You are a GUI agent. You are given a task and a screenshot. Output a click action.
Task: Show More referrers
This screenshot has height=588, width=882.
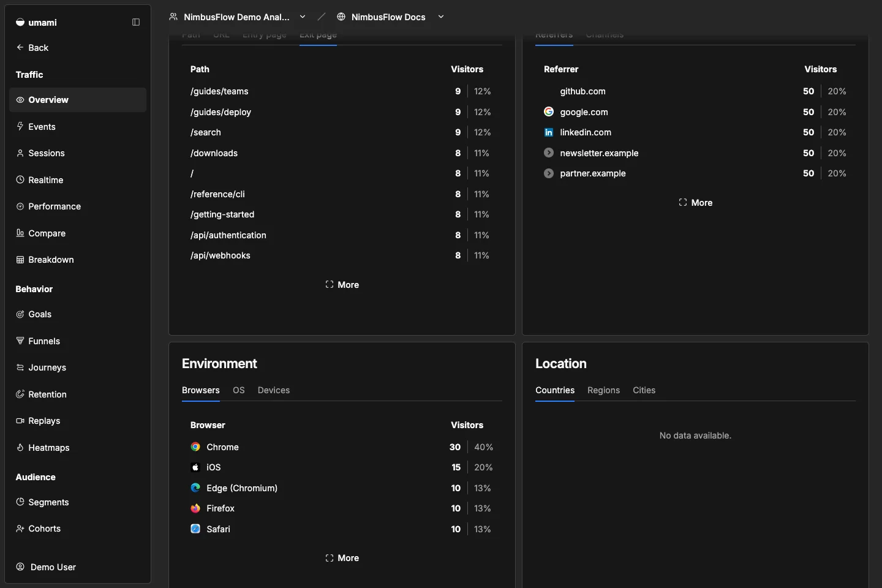pos(695,202)
